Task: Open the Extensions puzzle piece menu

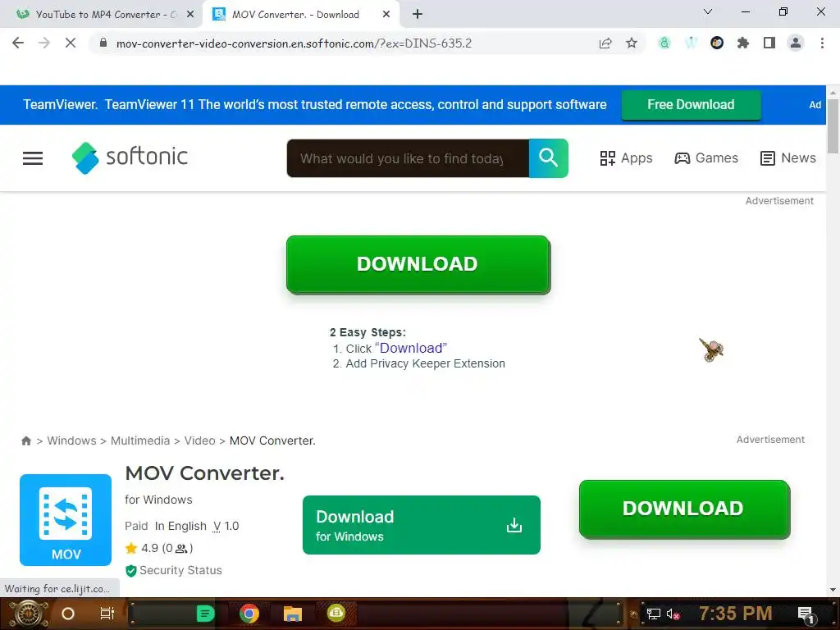Action: (x=743, y=43)
